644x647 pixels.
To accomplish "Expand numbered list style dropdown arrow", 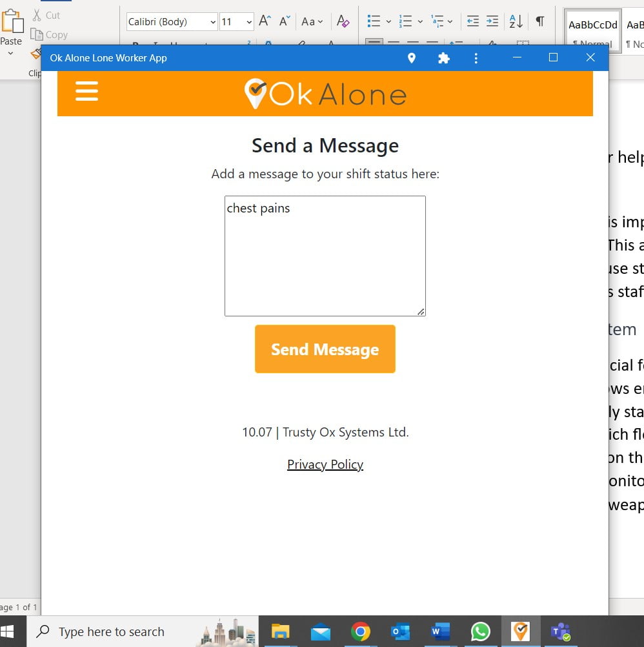I will click(x=420, y=21).
